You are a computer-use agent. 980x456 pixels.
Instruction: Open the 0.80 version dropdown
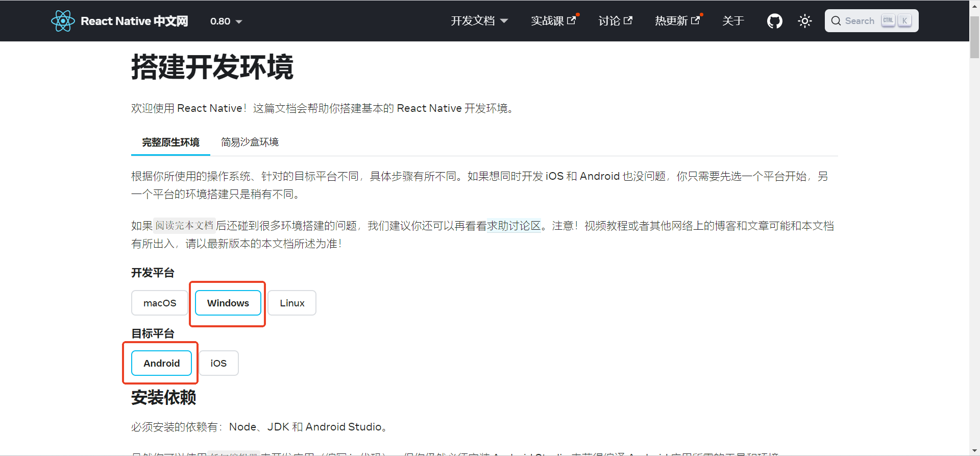tap(226, 21)
